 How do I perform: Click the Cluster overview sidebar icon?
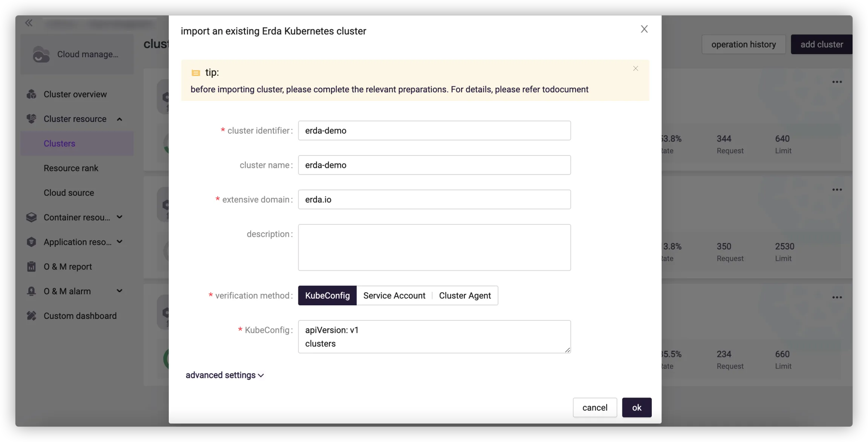[x=32, y=94]
